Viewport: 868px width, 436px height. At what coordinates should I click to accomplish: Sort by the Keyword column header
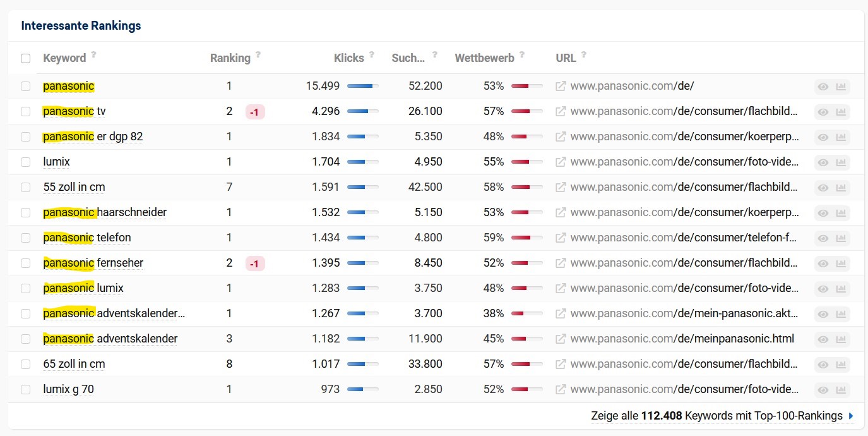point(64,58)
